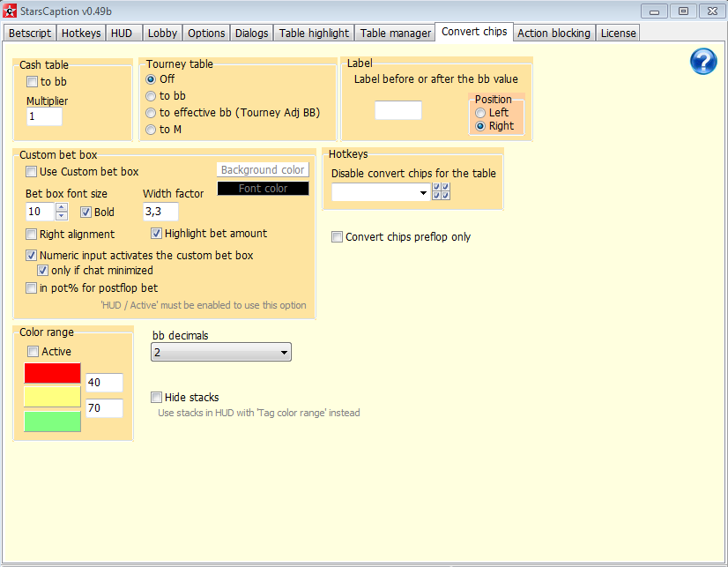This screenshot has height=567, width=728.
Task: Choose Left label position radio button
Action: 480,113
